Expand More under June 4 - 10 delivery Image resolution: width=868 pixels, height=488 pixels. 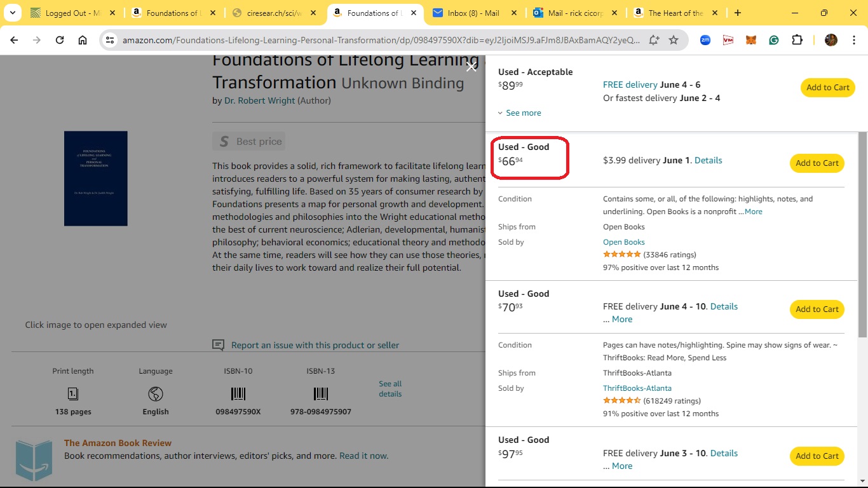[x=622, y=319]
